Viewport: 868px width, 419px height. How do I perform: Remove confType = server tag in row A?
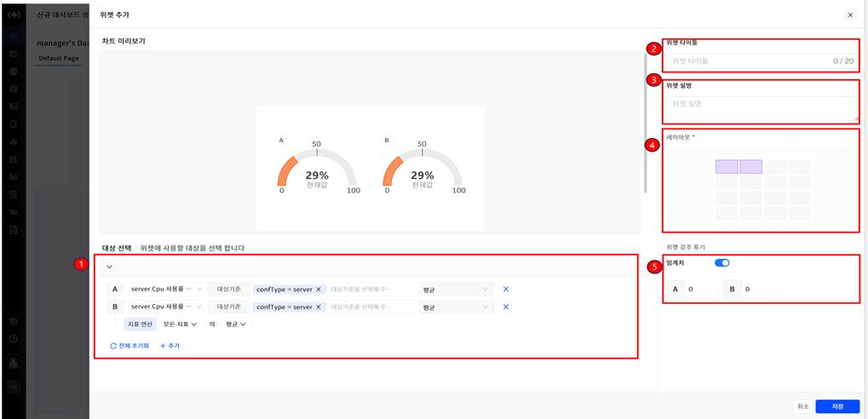pos(319,290)
